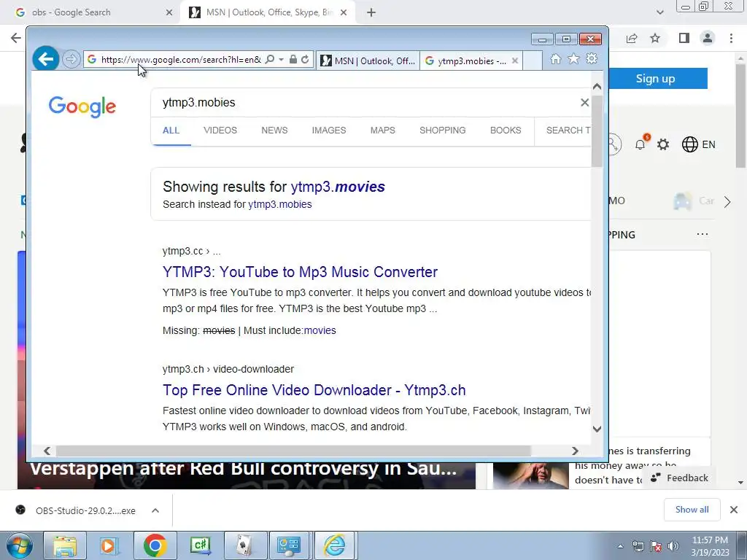
Task: Open the IE address bar dropdown arrow
Action: point(281,60)
